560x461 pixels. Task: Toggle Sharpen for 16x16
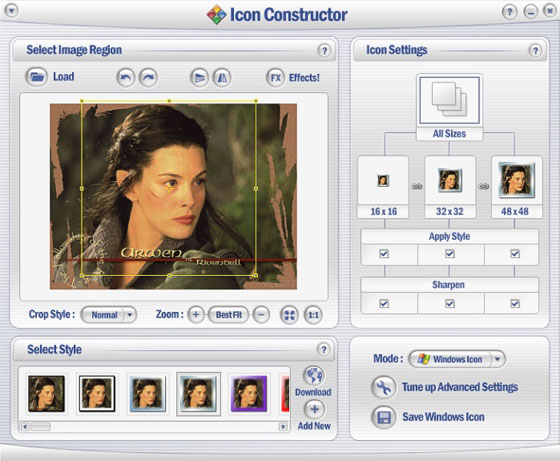384,304
